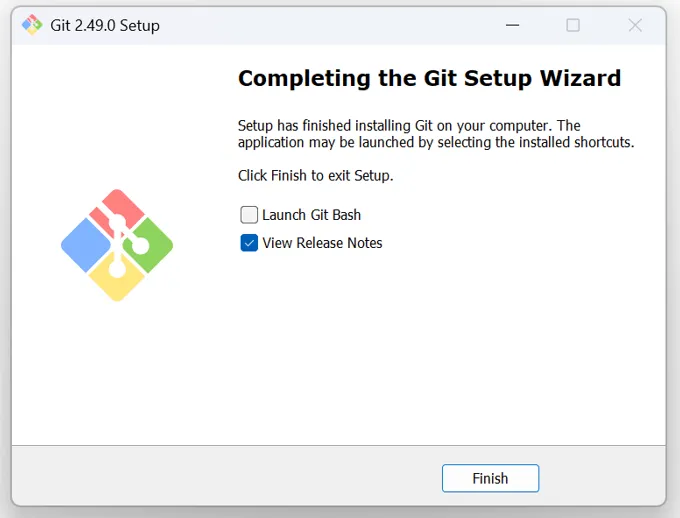Viewport: 680px width, 518px height.
Task: Click the "Git 2.49.0 Setup" window title
Action: (x=105, y=25)
